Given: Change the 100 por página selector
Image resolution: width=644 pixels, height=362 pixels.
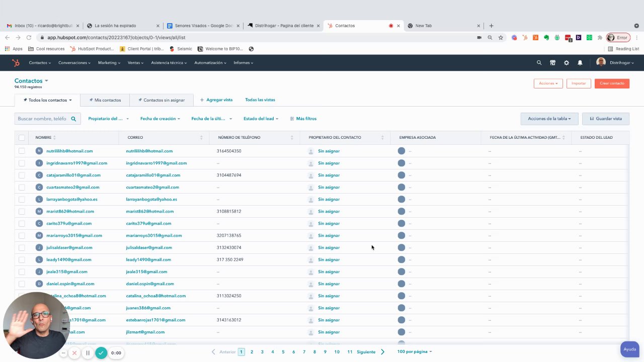Looking at the screenshot, I should click(x=415, y=352).
